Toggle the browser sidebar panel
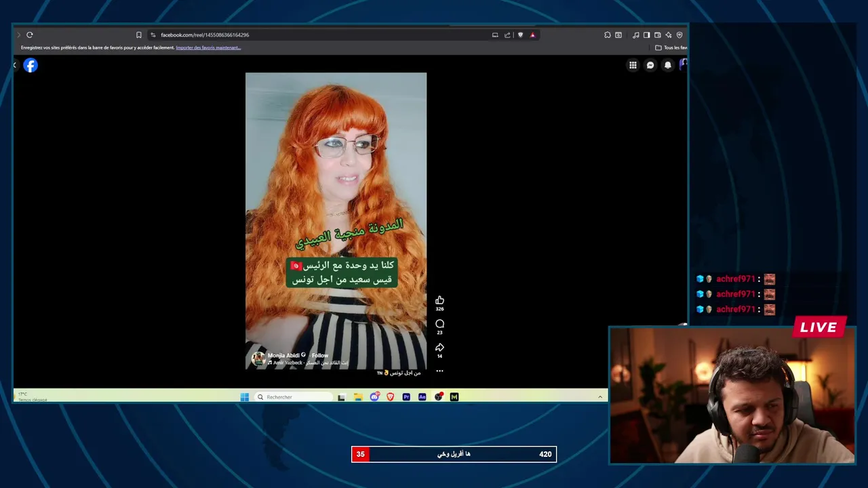868x488 pixels. pos(646,35)
